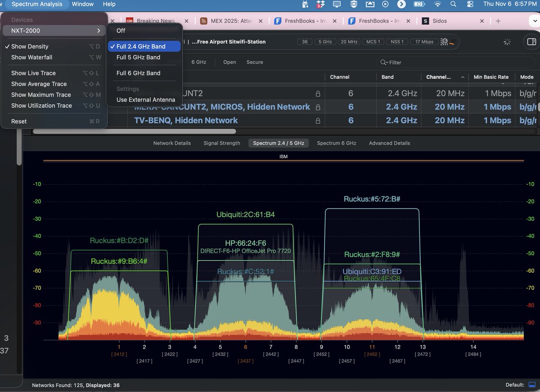Viewport: 540px width, 392px height.
Task: Click the Sidos tab favicon
Action: (x=425, y=21)
